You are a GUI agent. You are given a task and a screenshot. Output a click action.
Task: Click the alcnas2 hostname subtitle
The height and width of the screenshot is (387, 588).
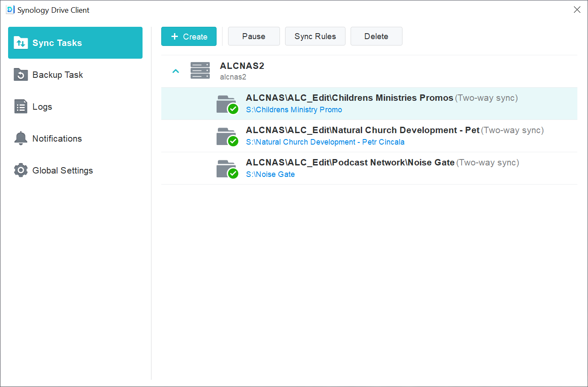[233, 77]
